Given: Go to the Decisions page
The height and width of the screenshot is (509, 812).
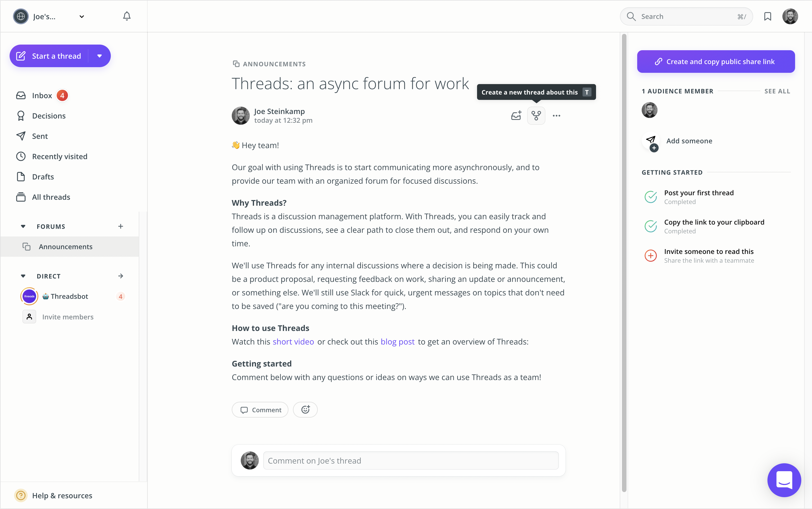Looking at the screenshot, I should [48, 116].
